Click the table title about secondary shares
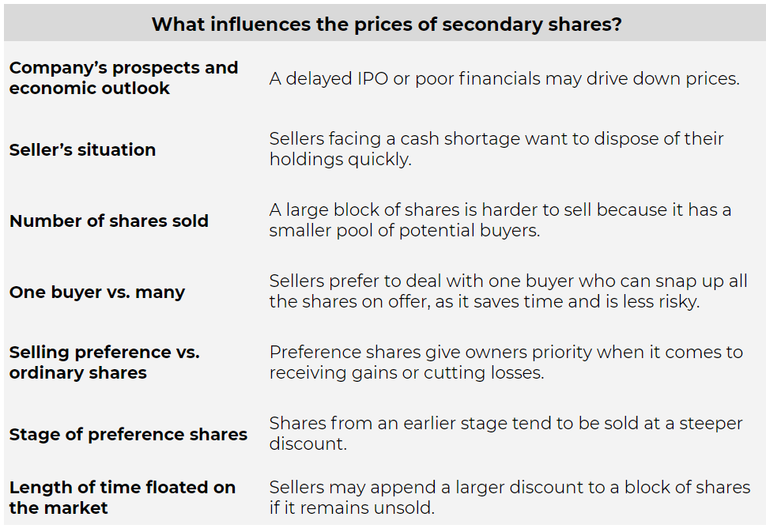The height and width of the screenshot is (532, 766). [387, 24]
